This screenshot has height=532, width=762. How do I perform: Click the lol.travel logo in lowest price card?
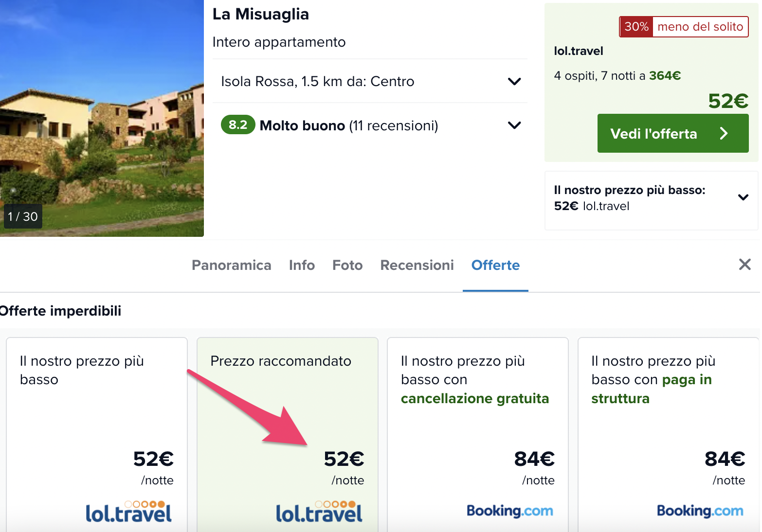click(x=128, y=512)
